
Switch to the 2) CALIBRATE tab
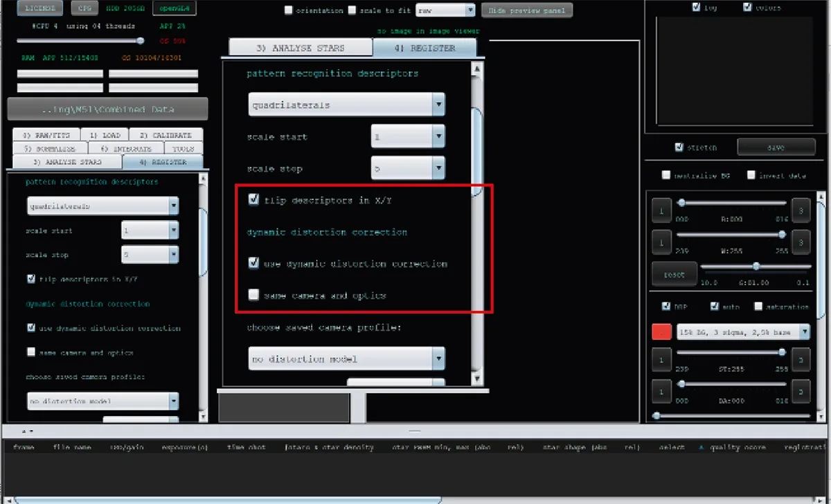pyautogui.click(x=166, y=135)
